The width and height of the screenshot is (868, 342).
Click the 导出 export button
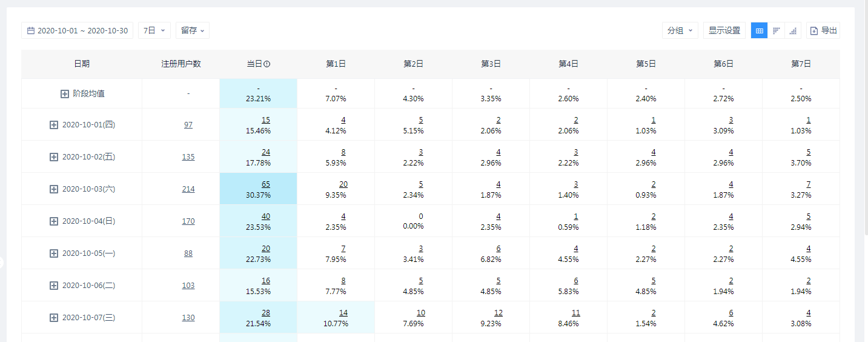pos(823,30)
